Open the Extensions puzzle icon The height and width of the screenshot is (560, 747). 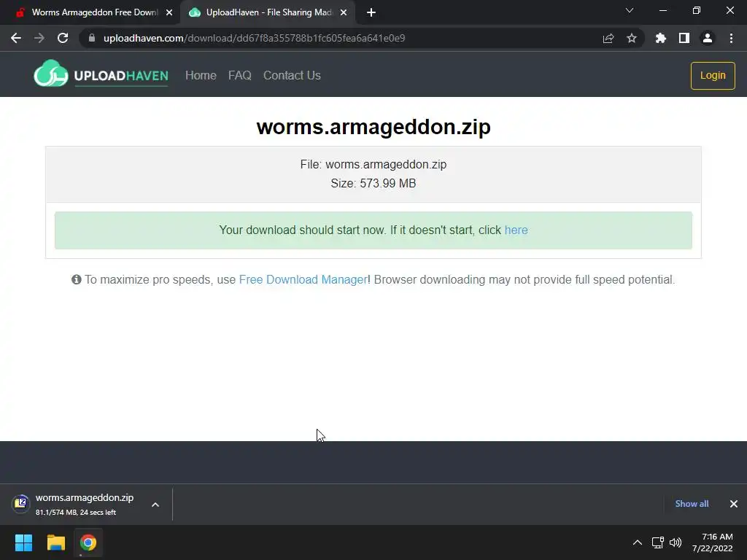(x=660, y=38)
